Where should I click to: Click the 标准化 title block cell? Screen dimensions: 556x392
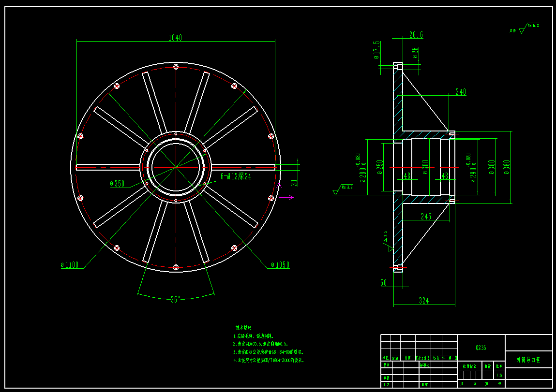(x=424, y=364)
